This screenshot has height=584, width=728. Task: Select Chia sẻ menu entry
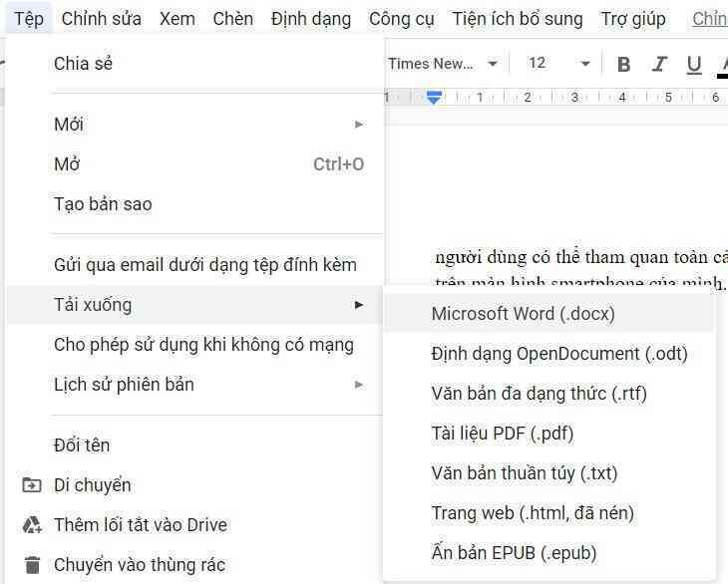[195, 64]
